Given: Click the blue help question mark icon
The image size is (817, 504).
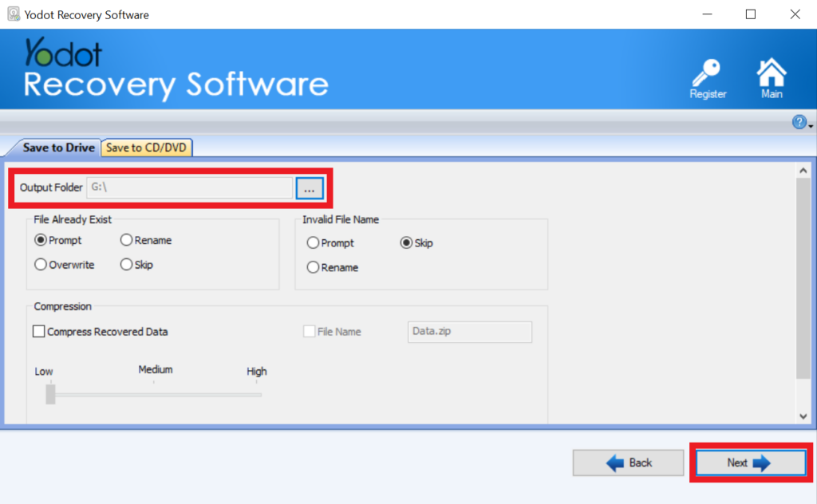Looking at the screenshot, I should pyautogui.click(x=799, y=122).
